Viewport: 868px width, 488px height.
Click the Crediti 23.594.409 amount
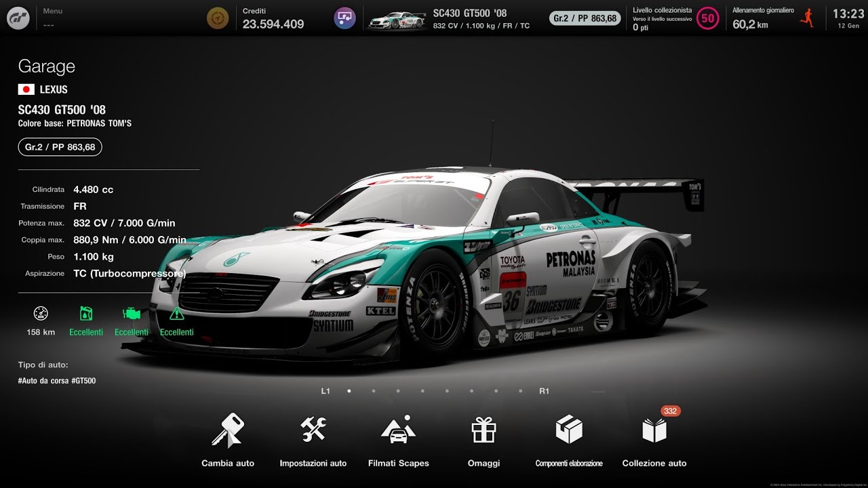(x=273, y=24)
